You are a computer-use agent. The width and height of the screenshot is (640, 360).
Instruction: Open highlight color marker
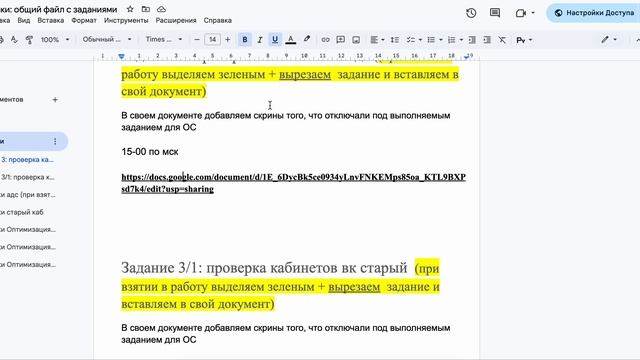pos(307,40)
